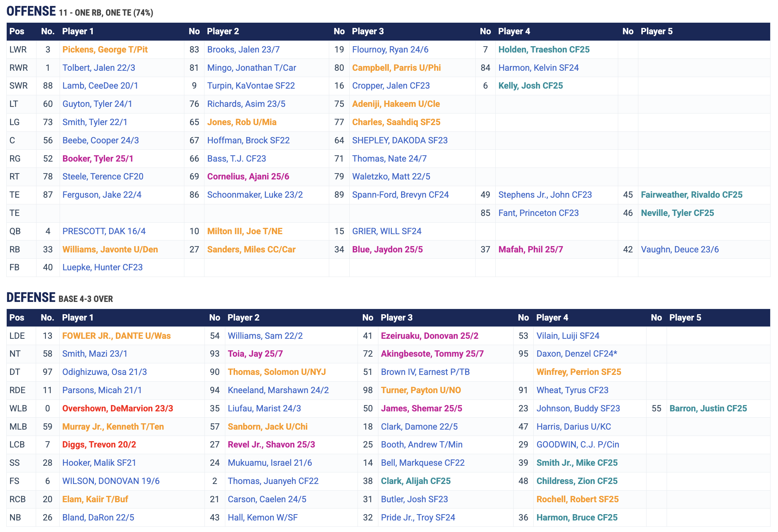
Task: Open Mafah, Phil 25/7 link
Action: coord(531,249)
